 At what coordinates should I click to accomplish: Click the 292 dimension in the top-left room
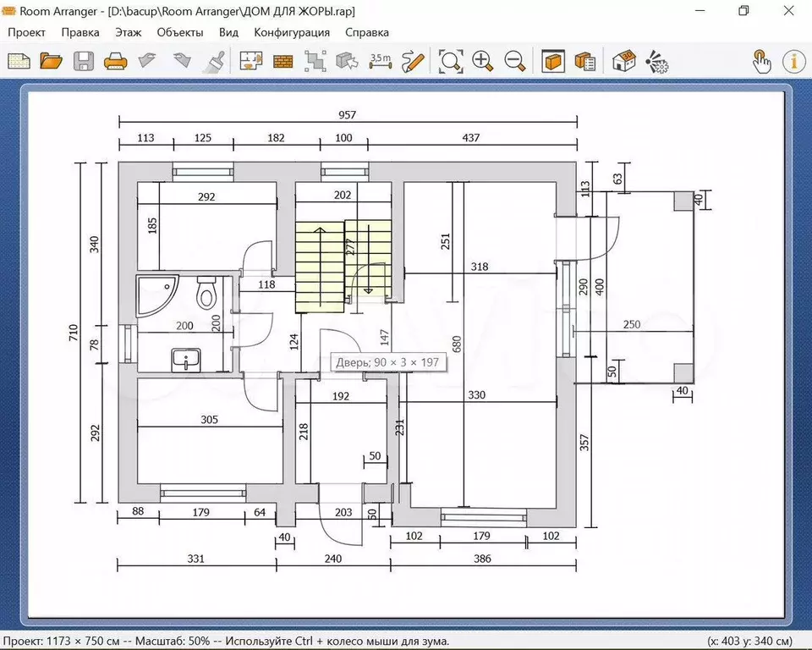[206, 196]
